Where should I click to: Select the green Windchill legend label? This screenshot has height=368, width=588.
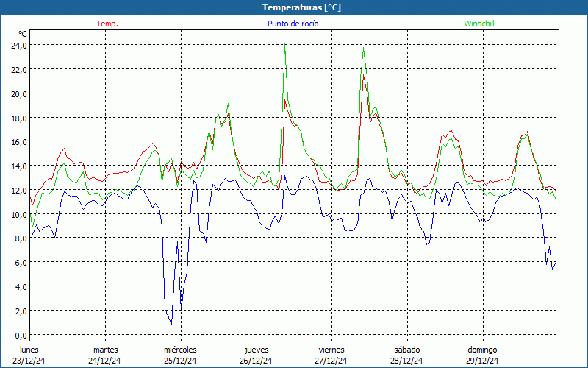pyautogui.click(x=479, y=24)
